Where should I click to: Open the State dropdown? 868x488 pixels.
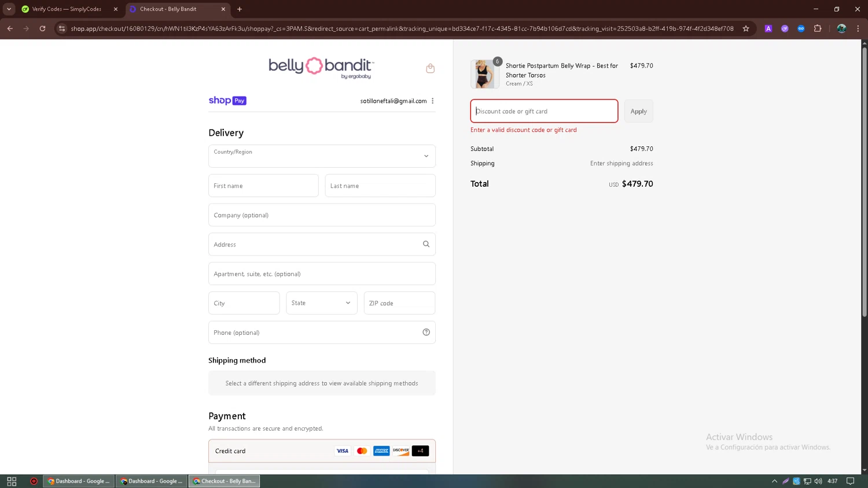[x=322, y=303]
